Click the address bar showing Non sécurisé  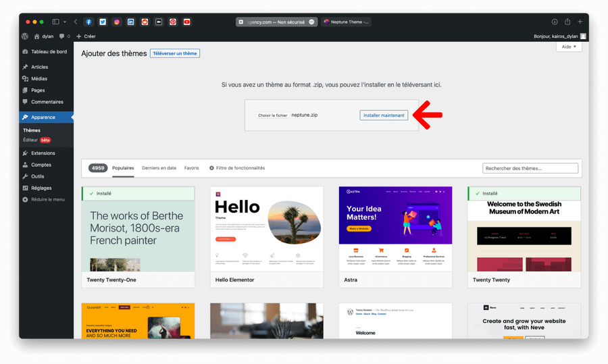276,22
